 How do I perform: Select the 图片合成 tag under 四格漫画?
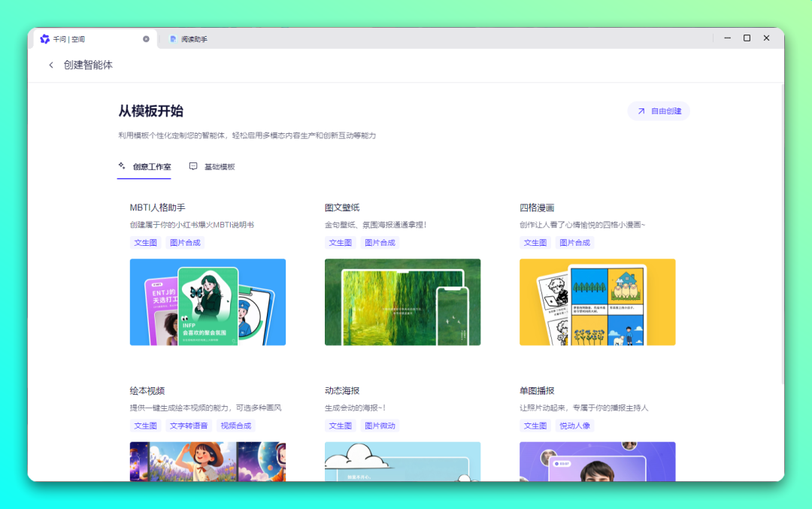point(574,242)
